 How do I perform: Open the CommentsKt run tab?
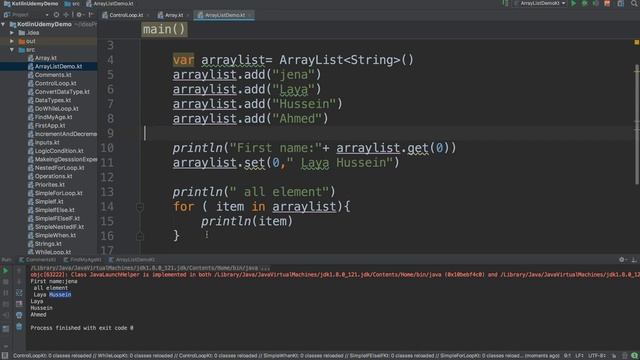click(x=38, y=260)
